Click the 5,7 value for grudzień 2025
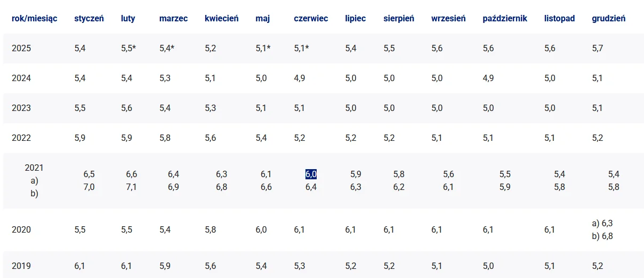The image size is (644, 278). (x=598, y=49)
